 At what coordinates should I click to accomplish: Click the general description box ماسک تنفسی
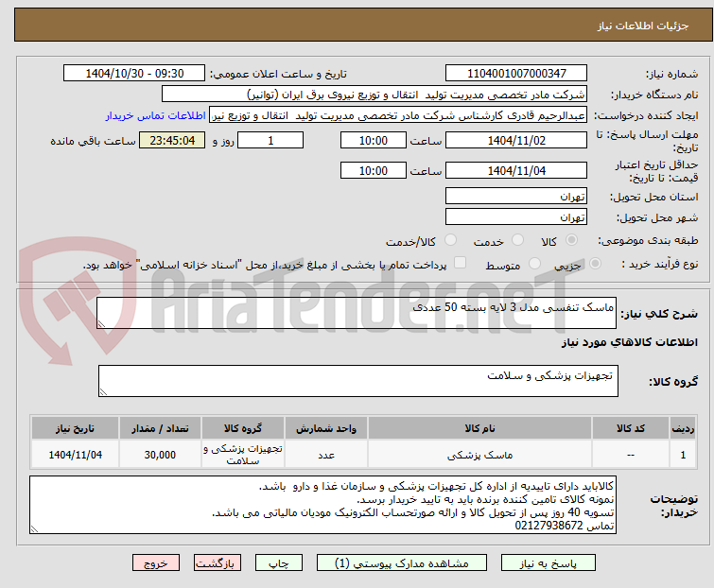(x=357, y=313)
